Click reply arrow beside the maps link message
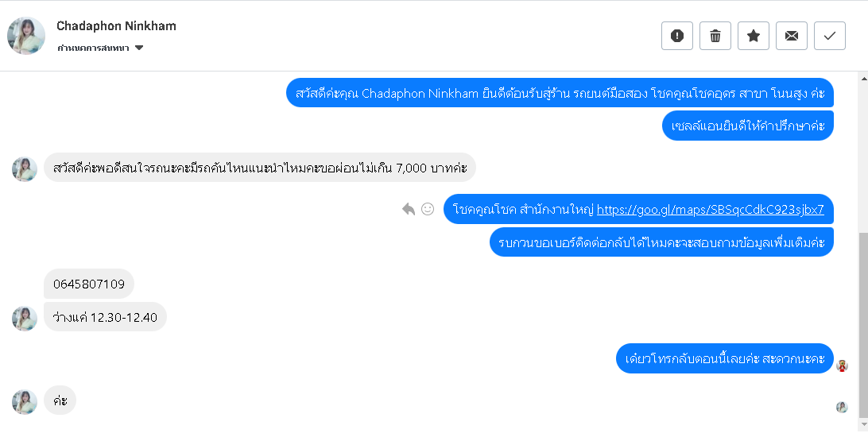Screen dimensions: 868x441 point(409,209)
